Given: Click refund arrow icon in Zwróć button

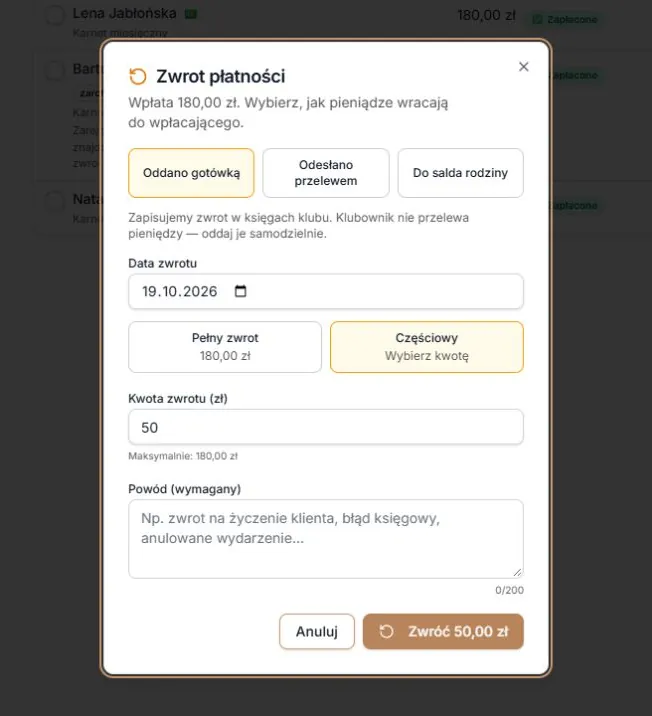Looking at the screenshot, I should [386, 631].
